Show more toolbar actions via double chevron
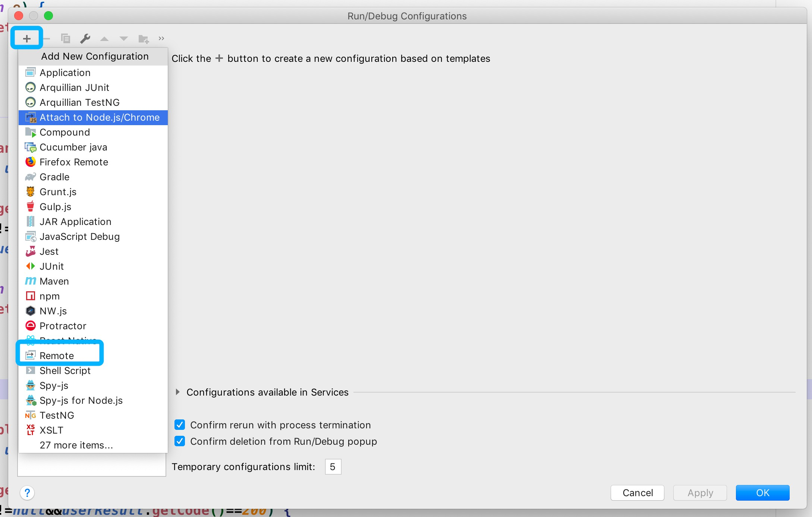The height and width of the screenshot is (517, 812). 161,39
